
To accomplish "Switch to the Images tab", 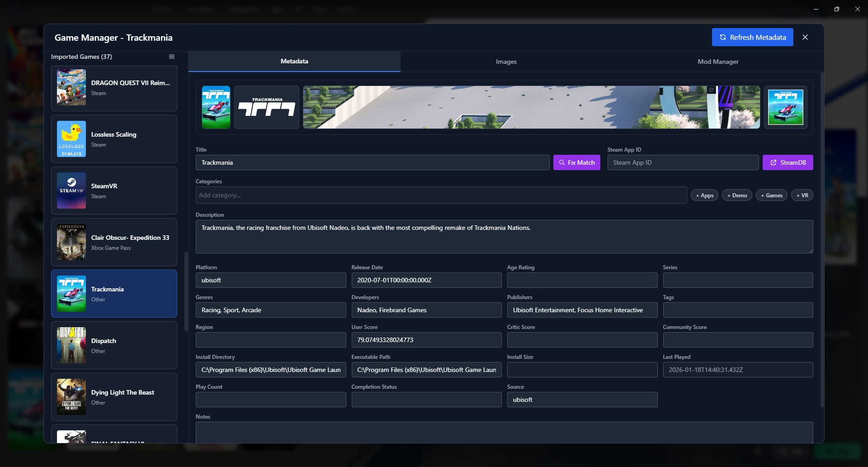I will [x=505, y=62].
